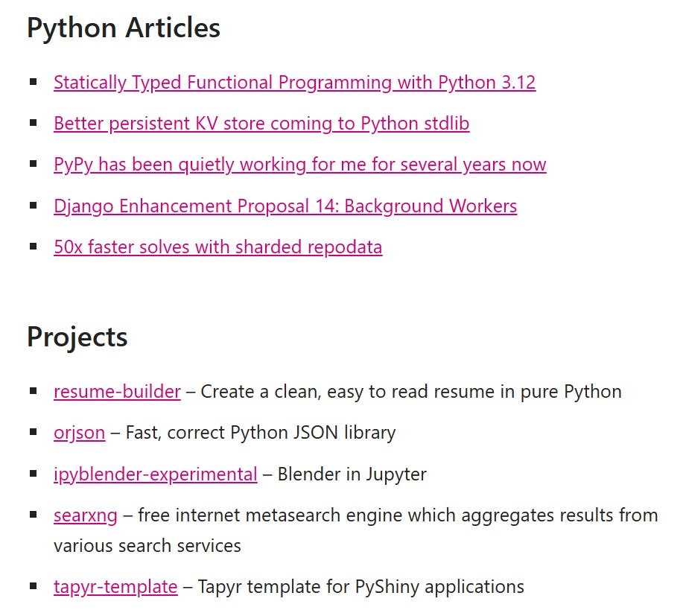Click the Python Articles heading
Viewport: 686px width, 616px height.
124,28
